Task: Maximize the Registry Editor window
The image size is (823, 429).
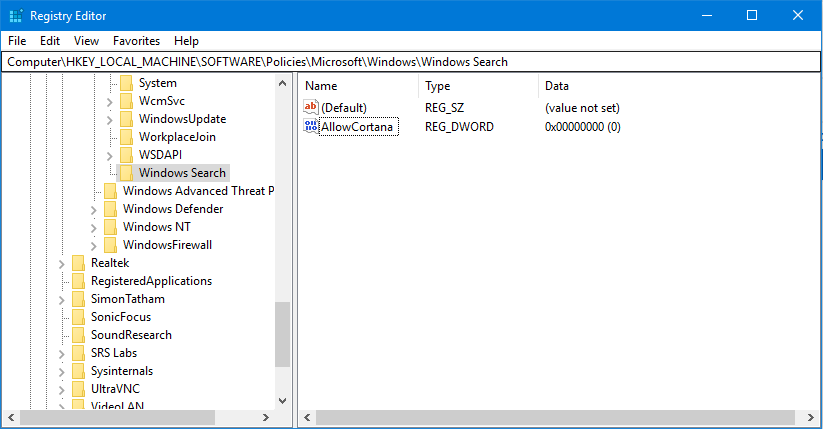Action: (x=752, y=15)
